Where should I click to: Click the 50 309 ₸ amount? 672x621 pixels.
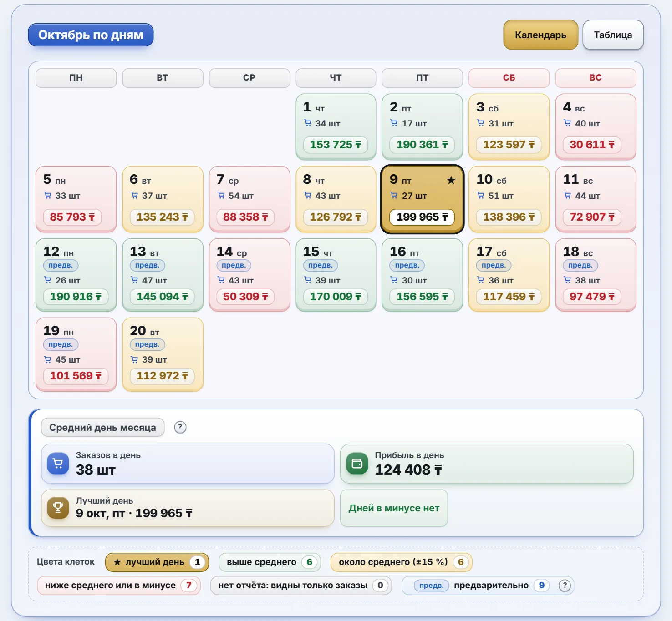(245, 297)
